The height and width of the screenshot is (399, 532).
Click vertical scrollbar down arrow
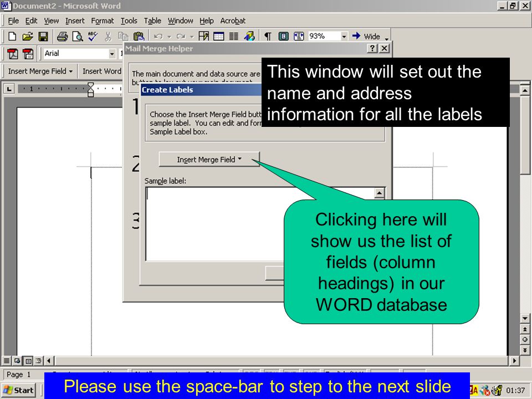(525, 318)
